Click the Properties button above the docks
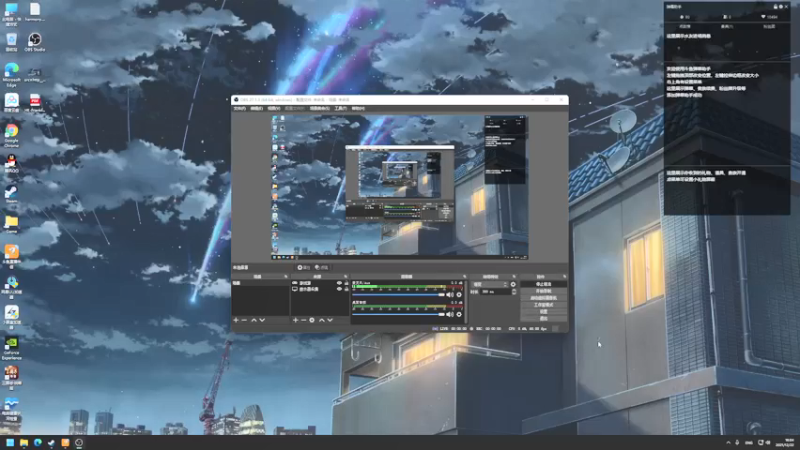 coord(304,267)
